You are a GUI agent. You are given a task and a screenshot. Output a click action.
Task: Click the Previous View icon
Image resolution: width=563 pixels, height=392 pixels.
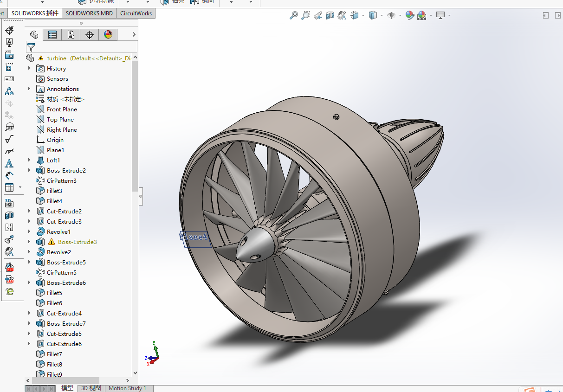(x=318, y=15)
